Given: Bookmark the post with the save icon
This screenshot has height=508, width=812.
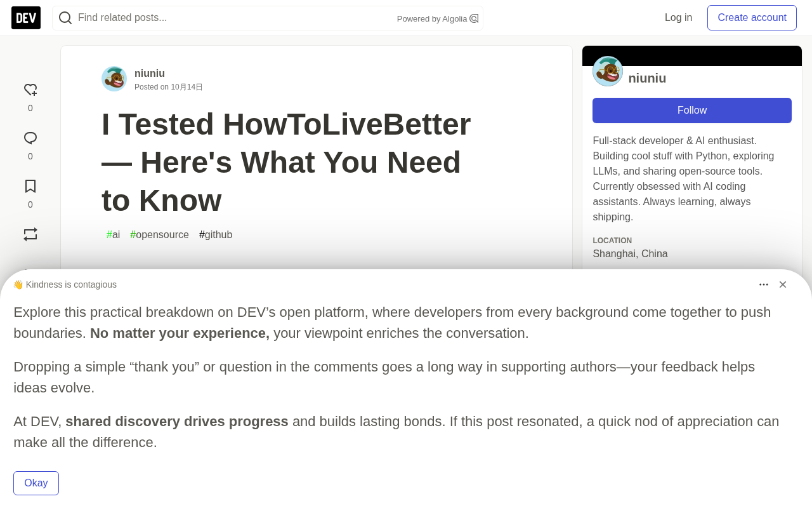Looking at the screenshot, I should pos(30,186).
